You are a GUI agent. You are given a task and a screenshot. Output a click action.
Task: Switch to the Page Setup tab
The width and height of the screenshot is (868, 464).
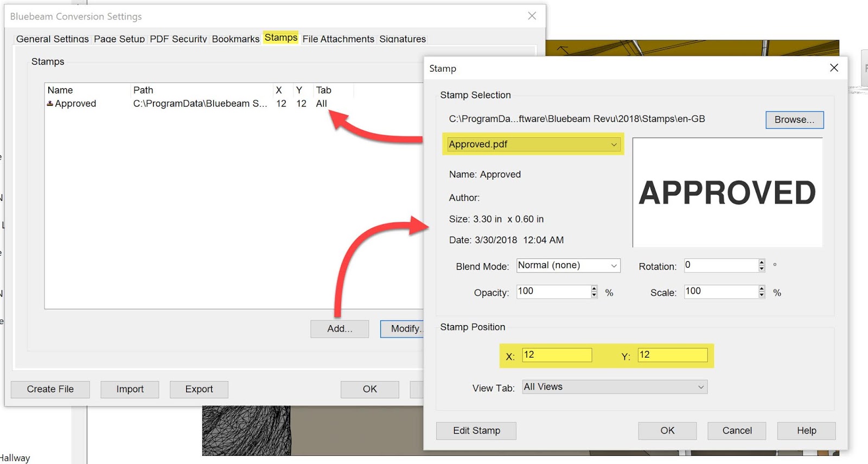coord(119,39)
